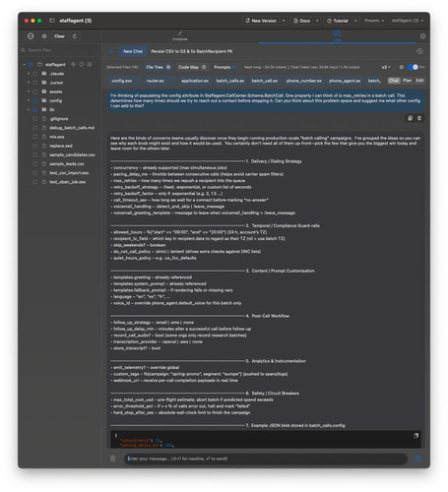Click the crosshair icon beside staffagent root folder
Image resolution: width=448 pixels, height=492 pixels.
[73, 64]
